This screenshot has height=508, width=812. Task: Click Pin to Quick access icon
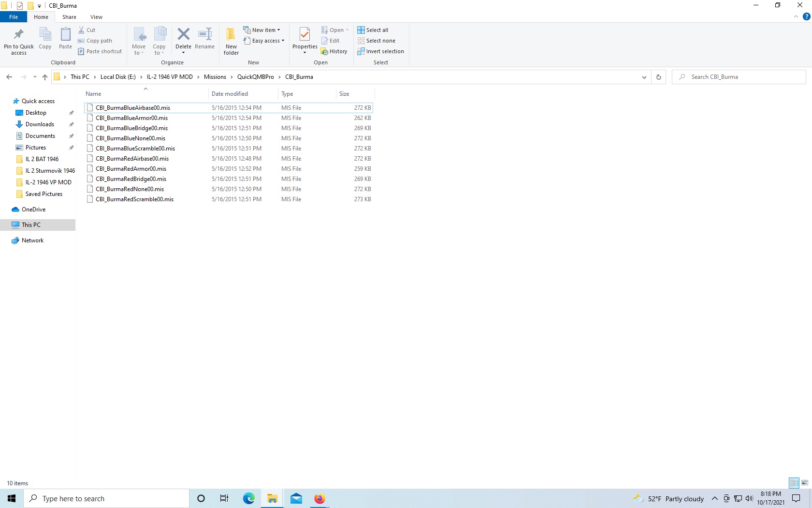click(x=18, y=35)
